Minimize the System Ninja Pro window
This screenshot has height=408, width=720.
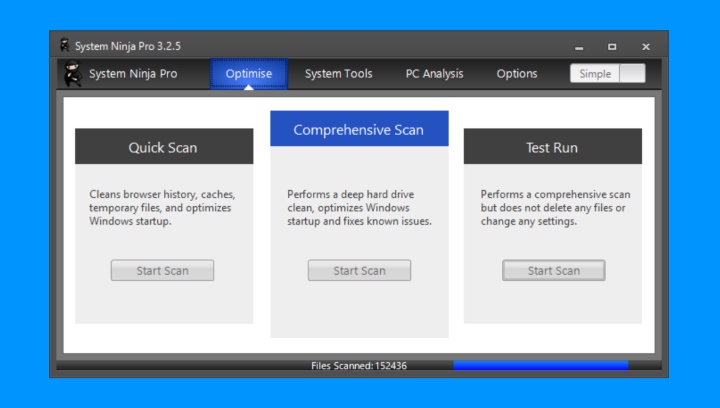click(579, 47)
